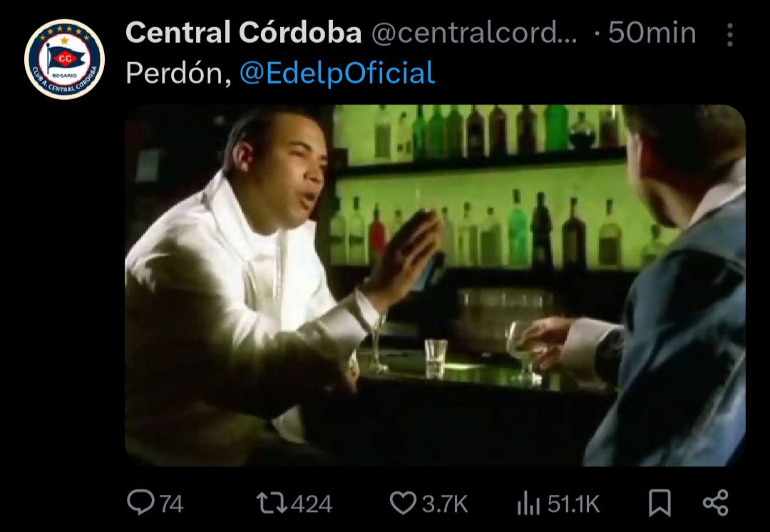Click the 50min timestamp

[652, 34]
